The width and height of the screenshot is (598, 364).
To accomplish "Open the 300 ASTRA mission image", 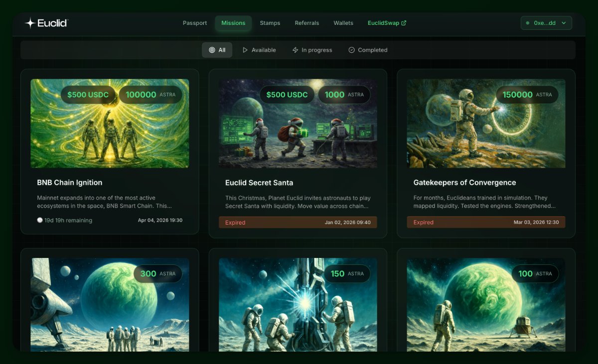I will coord(110,305).
